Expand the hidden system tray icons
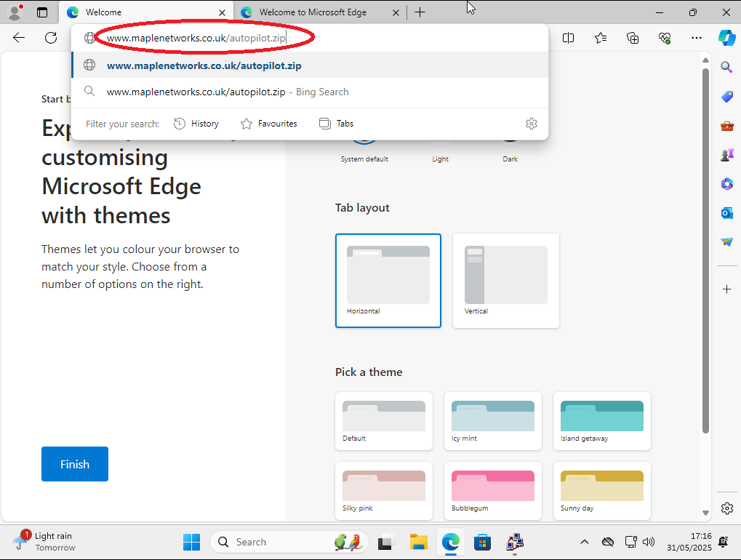 [x=584, y=542]
